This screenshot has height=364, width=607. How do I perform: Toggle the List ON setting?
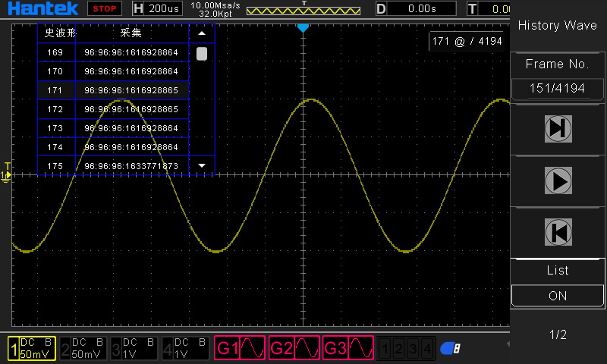(x=558, y=296)
